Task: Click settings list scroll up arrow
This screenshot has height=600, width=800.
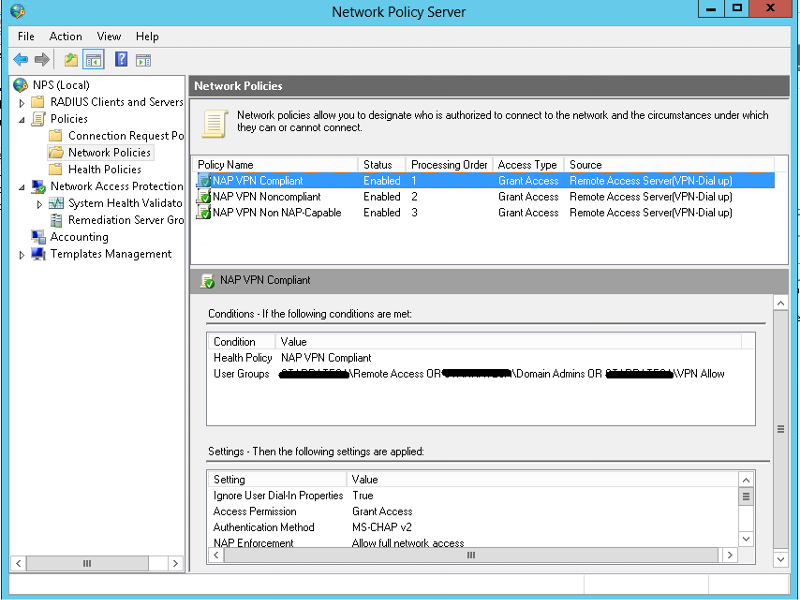Action: tap(746, 480)
